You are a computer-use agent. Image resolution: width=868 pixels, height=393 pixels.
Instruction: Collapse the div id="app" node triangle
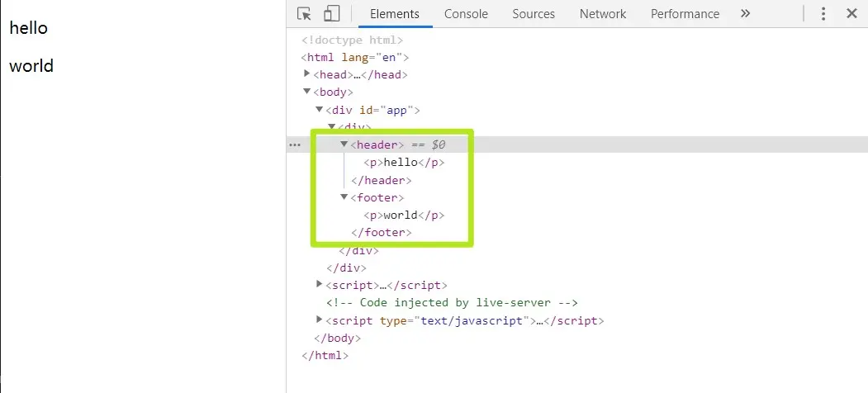click(320, 110)
